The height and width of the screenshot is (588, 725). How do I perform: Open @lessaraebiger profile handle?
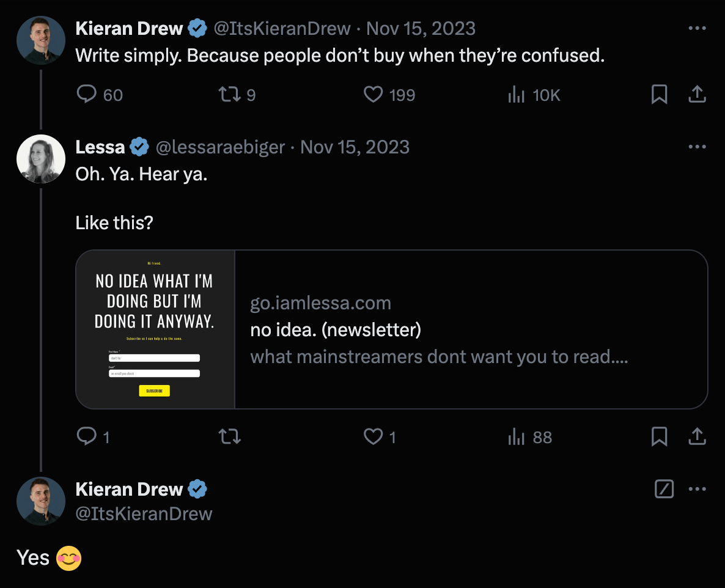pos(220,147)
